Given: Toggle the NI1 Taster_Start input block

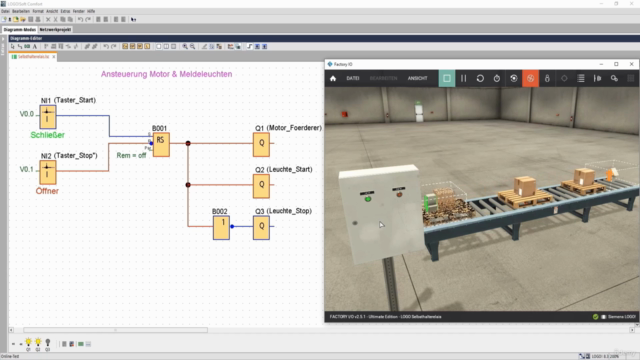Looking at the screenshot, I should click(48, 117).
